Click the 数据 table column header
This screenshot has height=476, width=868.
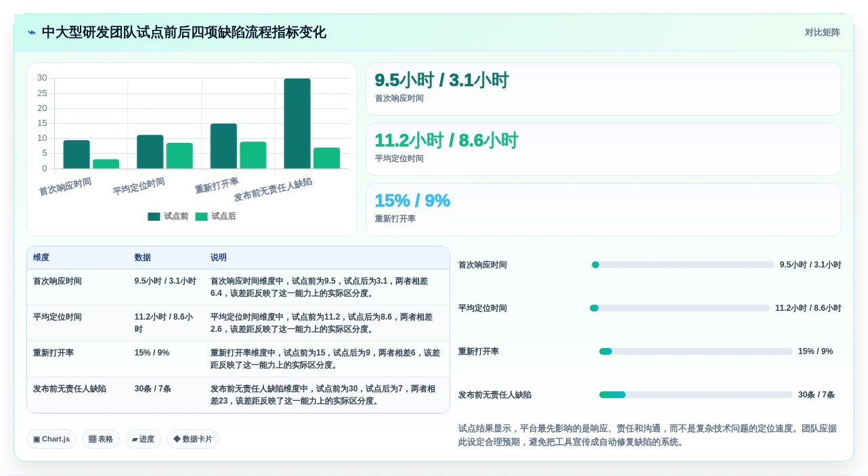pyautogui.click(x=143, y=258)
